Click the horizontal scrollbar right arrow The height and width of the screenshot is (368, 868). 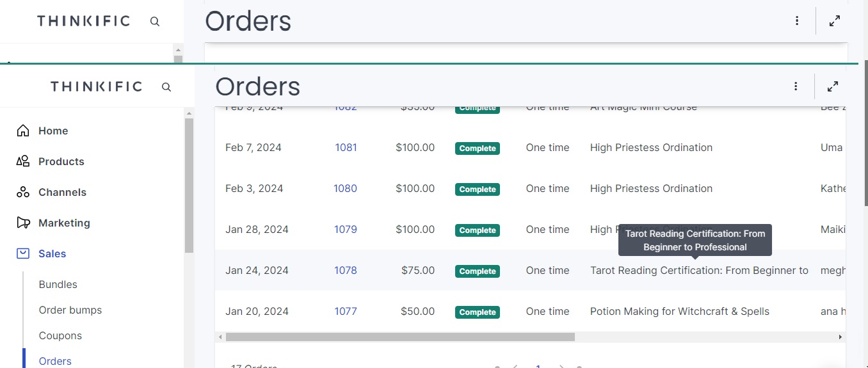click(840, 337)
